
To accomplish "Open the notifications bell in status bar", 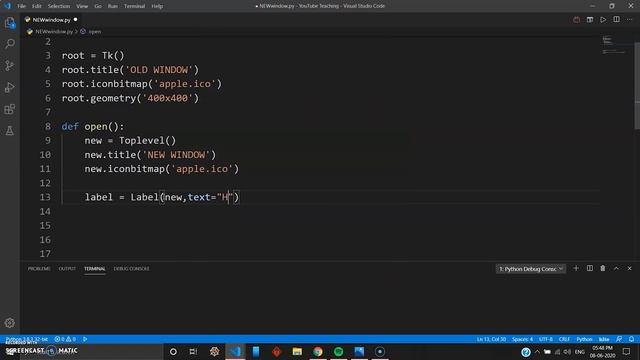I will (631, 339).
